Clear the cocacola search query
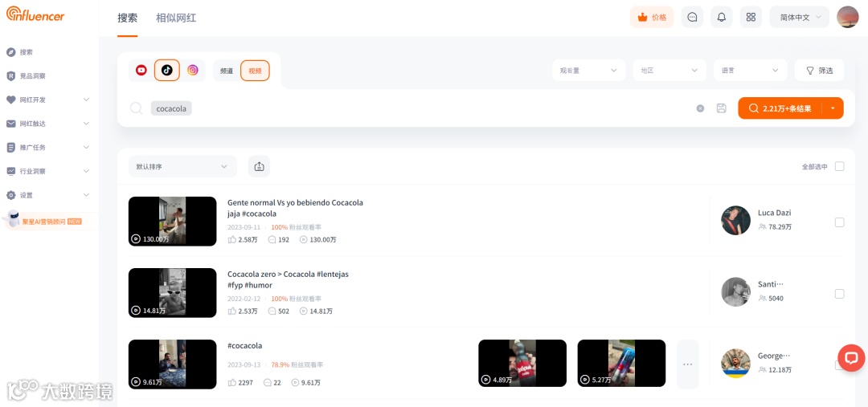The image size is (868, 407). [x=700, y=108]
